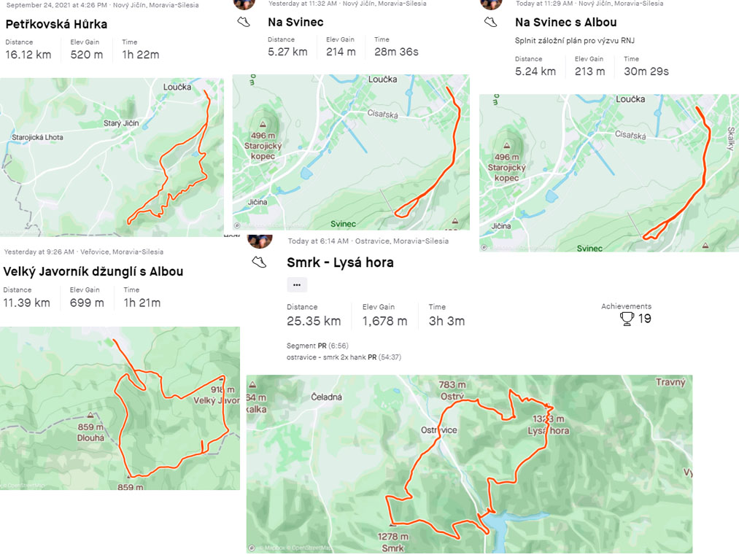Open the Na Svinec activity title
The image size is (739, 560).
coord(295,22)
